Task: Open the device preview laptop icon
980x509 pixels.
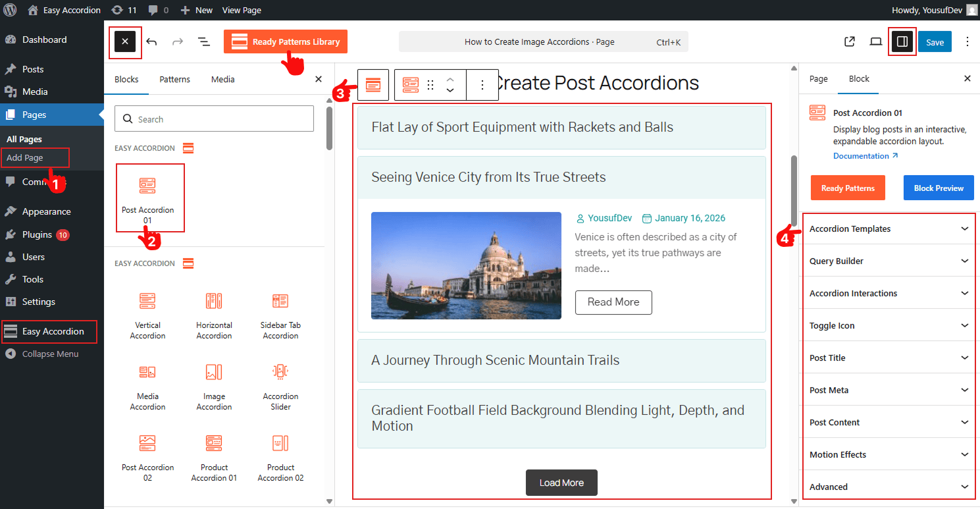Action: coord(875,41)
